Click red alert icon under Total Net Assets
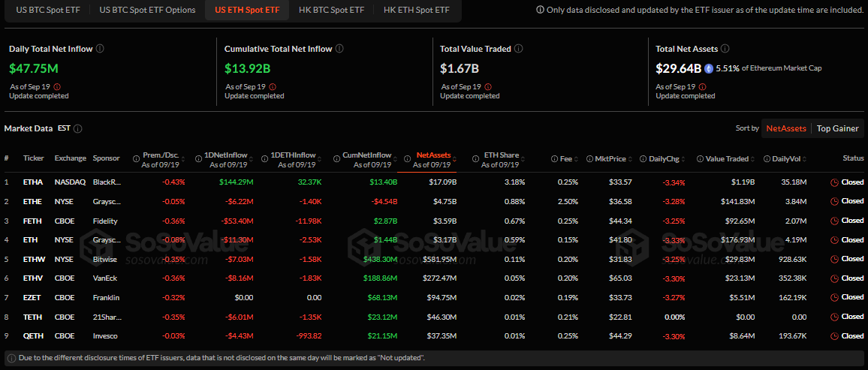 (x=704, y=87)
